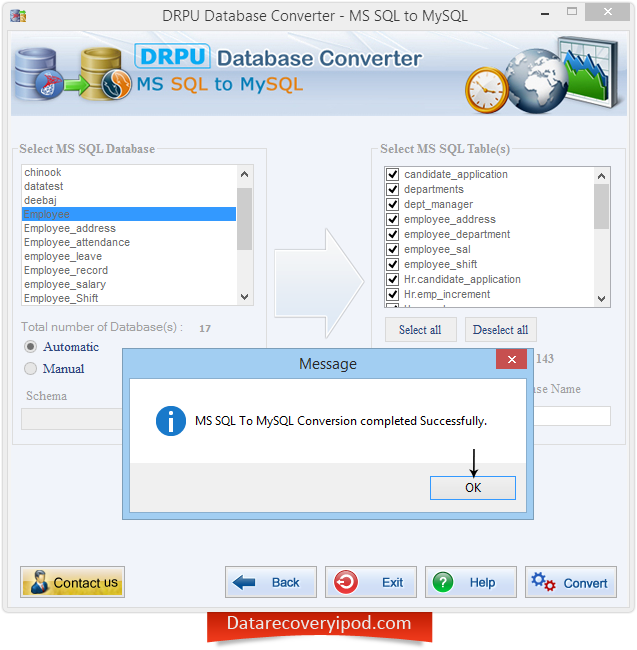
Task: Toggle employee_department table checkbox
Action: 392,234
